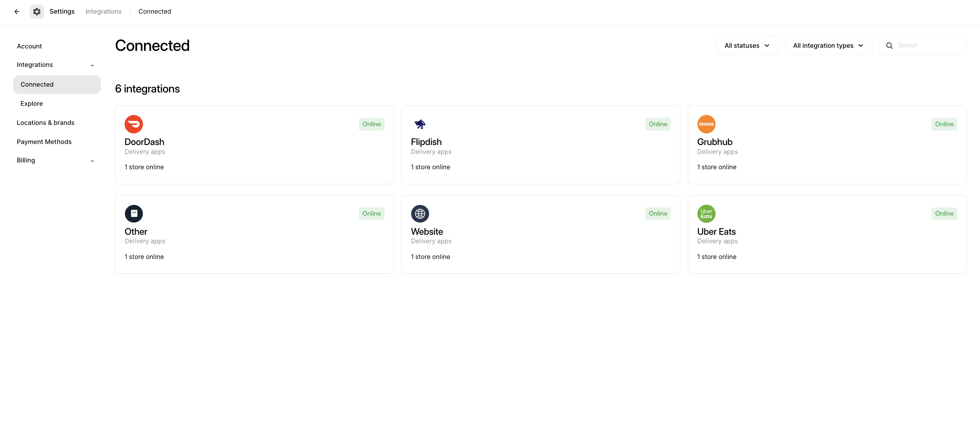Click the settings gear icon
The image size is (980, 434).
(37, 11)
